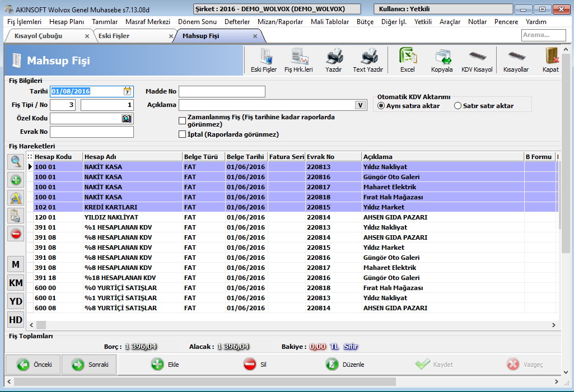Viewport: 574px width, 392px height.
Task: Export to Excel from toolbar
Action: [408, 60]
